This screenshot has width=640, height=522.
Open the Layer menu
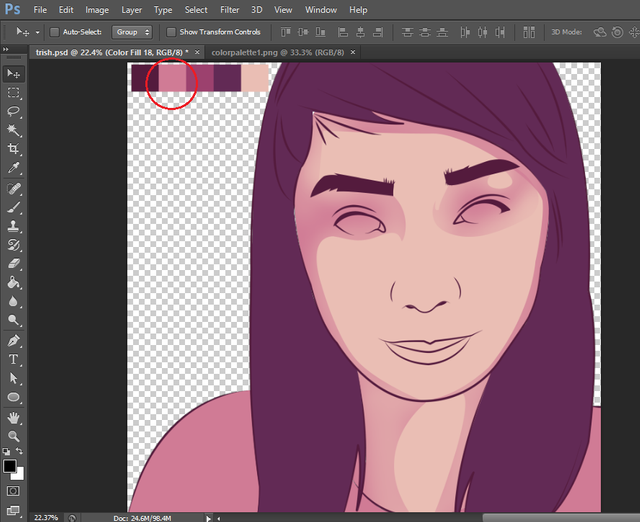pos(130,10)
